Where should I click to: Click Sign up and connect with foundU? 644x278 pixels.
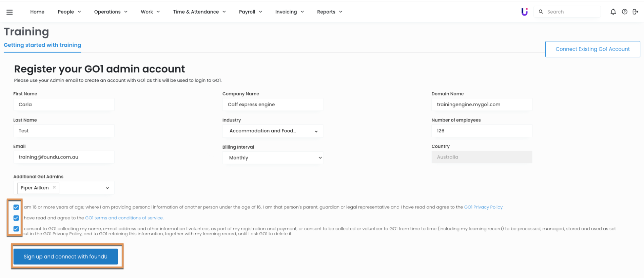point(65,257)
